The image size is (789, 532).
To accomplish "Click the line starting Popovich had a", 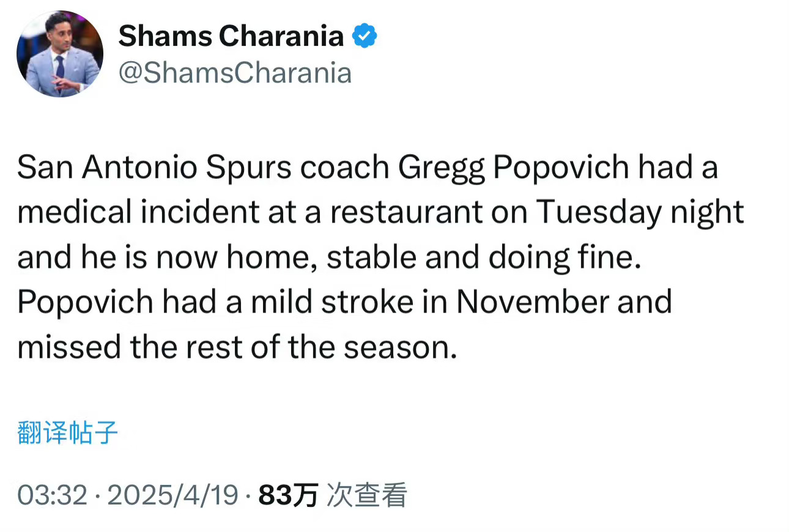I will pos(344,302).
